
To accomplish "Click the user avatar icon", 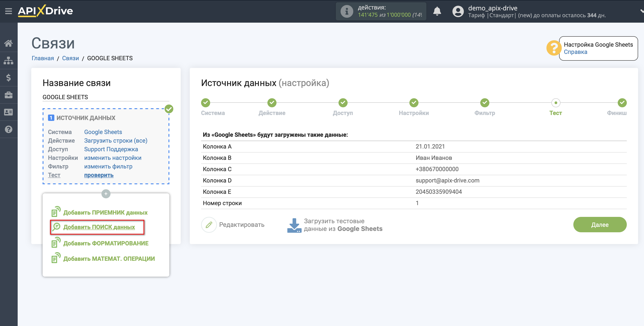I will click(x=458, y=12).
